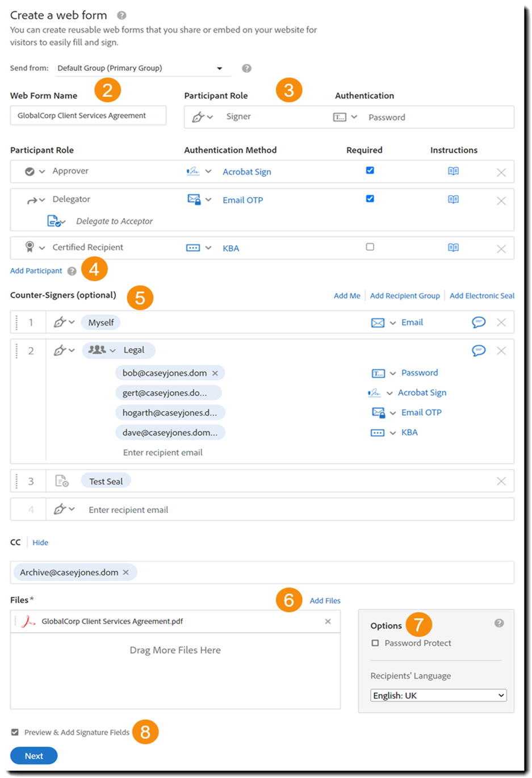The image size is (532, 778).
Task: Remove GlobalCorp Client Services Agreement.pdf file
Action: click(x=328, y=621)
